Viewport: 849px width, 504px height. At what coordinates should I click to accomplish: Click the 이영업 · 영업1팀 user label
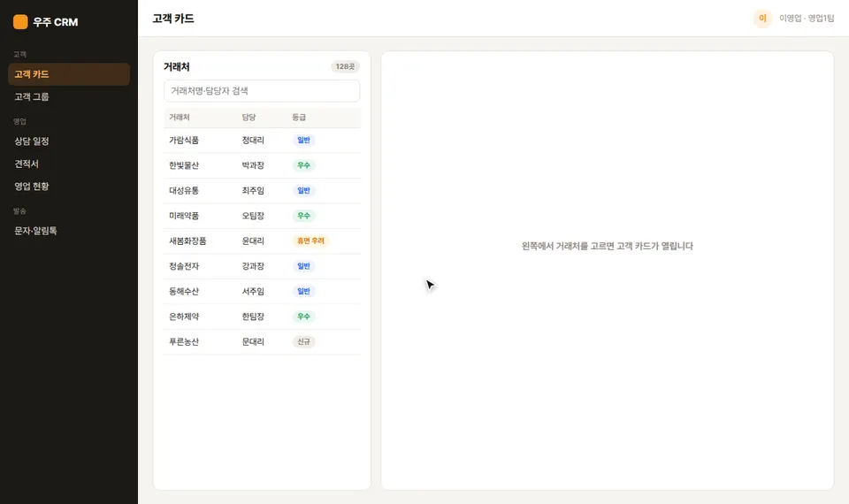point(807,19)
